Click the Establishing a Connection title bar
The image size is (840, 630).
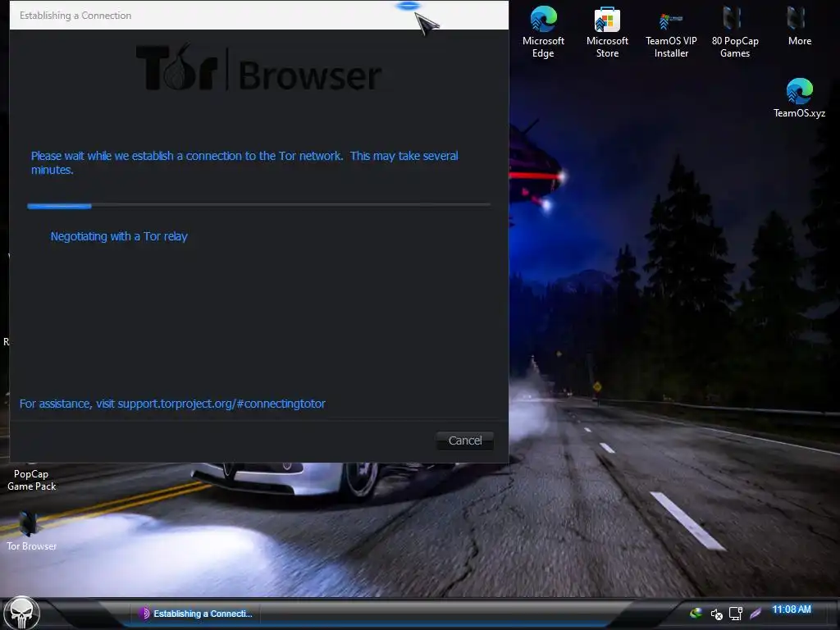pos(258,15)
